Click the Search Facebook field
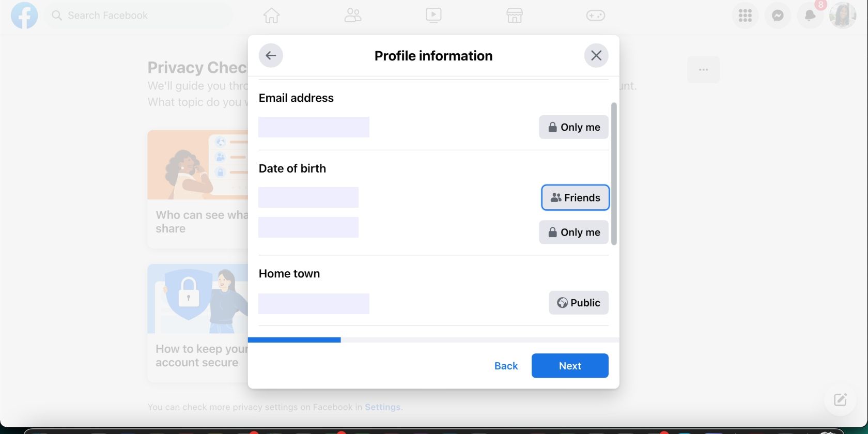 click(x=139, y=16)
